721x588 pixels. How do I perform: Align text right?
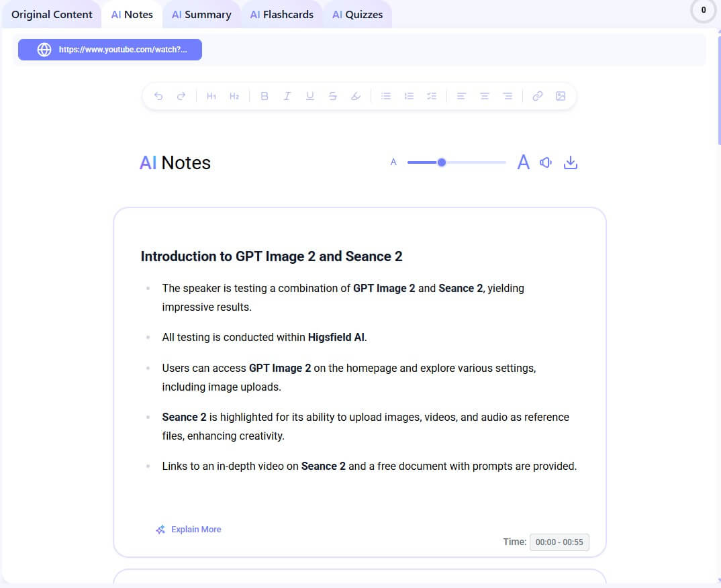(x=507, y=96)
